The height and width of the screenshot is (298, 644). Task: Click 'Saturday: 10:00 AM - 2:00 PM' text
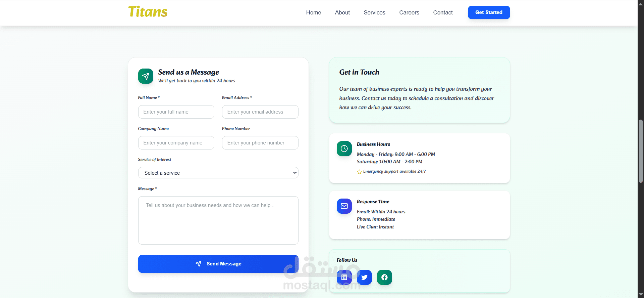pos(389,162)
